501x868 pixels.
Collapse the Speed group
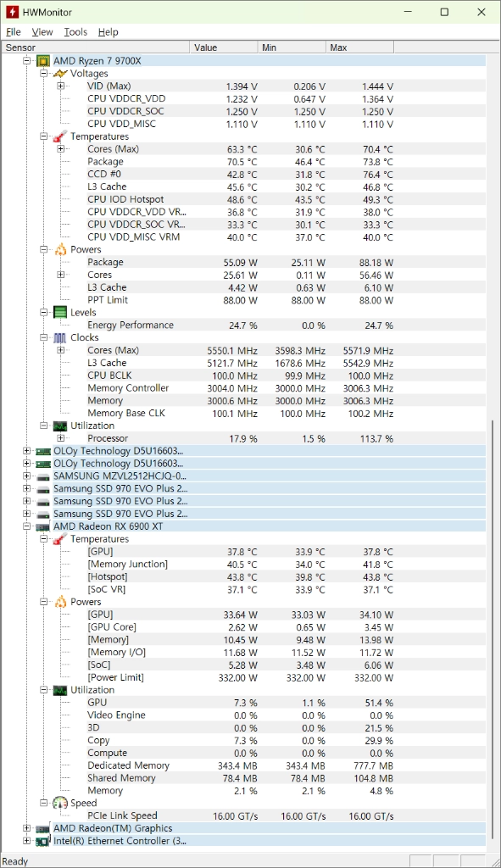pyautogui.click(x=44, y=804)
